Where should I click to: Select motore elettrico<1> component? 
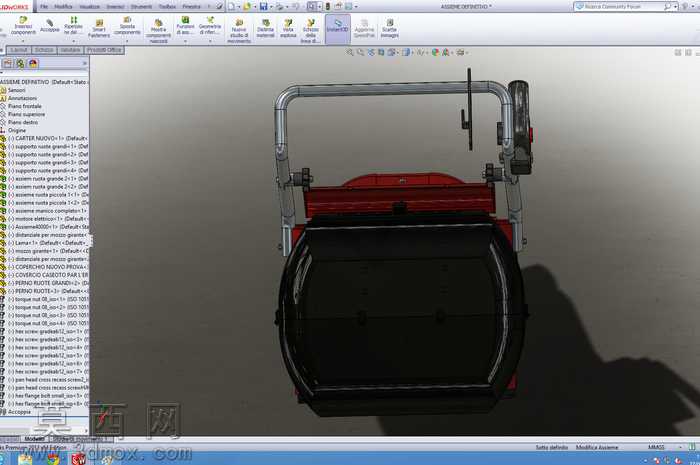click(x=45, y=219)
